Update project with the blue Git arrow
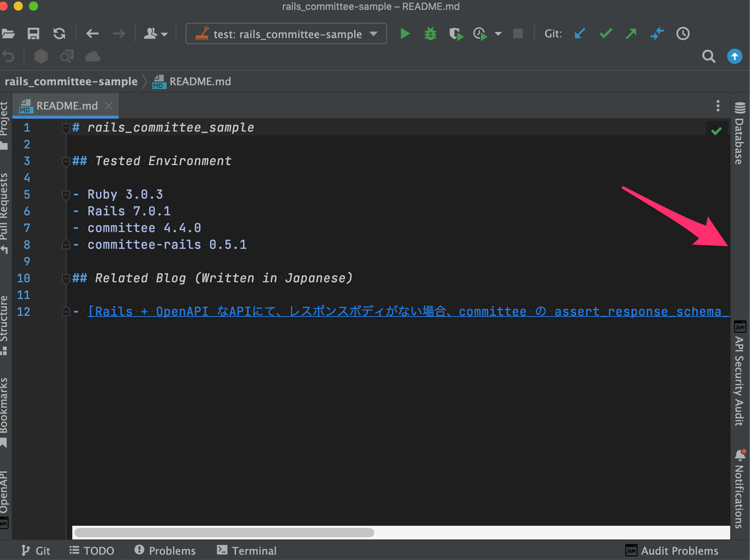The width and height of the screenshot is (750, 560). pos(580,34)
